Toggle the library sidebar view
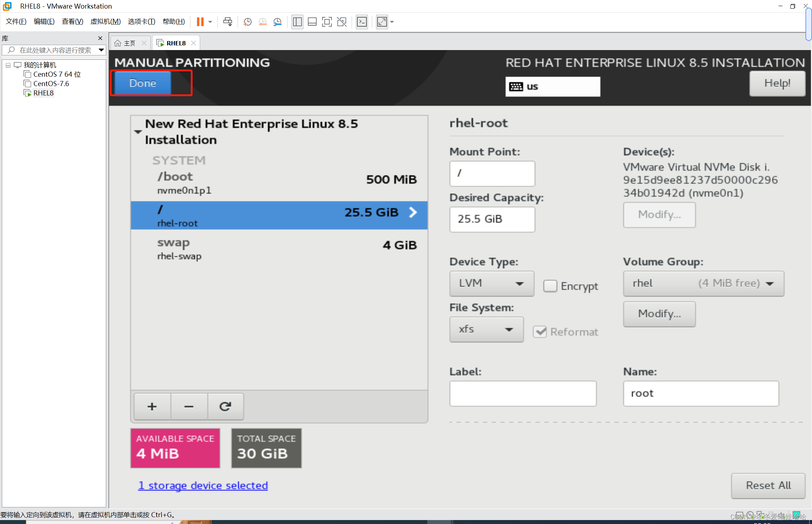Image resolution: width=812 pixels, height=524 pixels. tap(297, 22)
